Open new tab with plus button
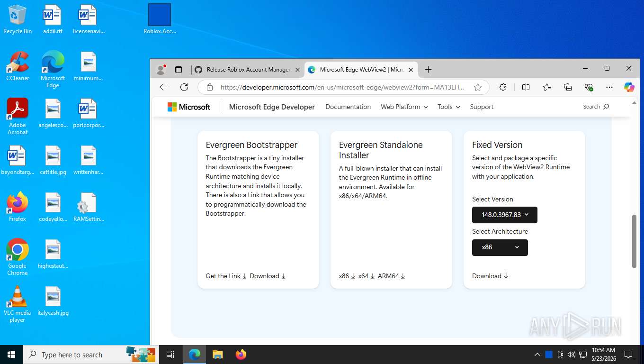644x364 pixels. tap(428, 70)
